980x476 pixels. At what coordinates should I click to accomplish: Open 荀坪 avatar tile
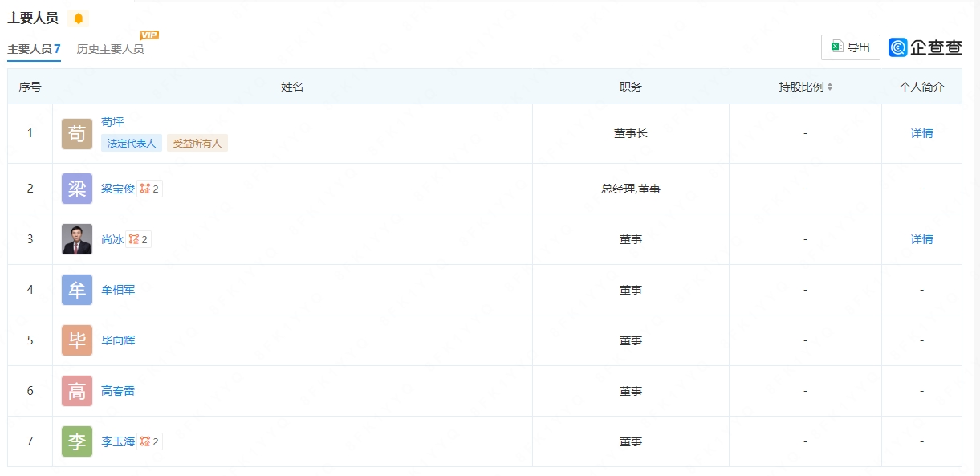pos(77,134)
